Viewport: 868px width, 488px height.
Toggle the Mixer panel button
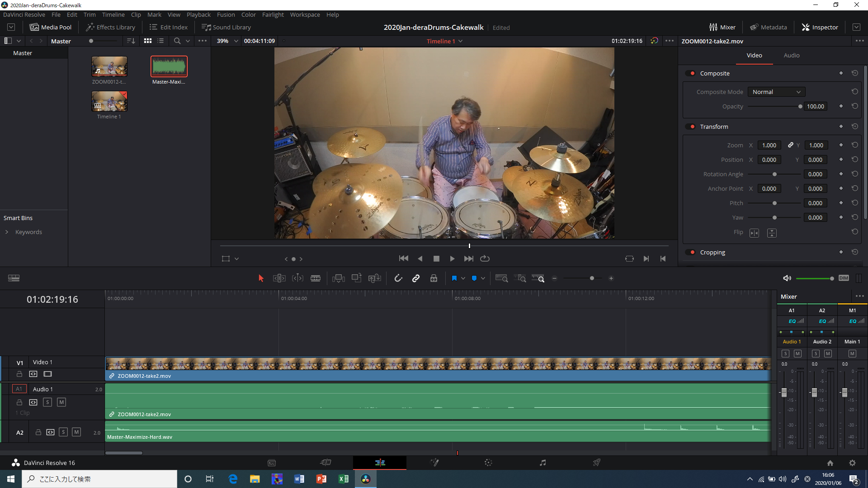[722, 27]
